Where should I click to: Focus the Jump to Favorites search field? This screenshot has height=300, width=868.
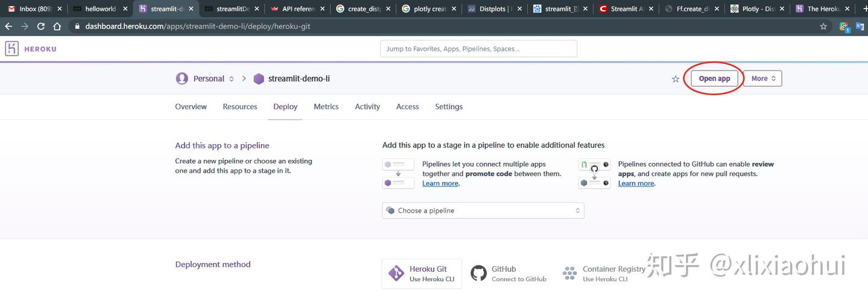click(479, 49)
